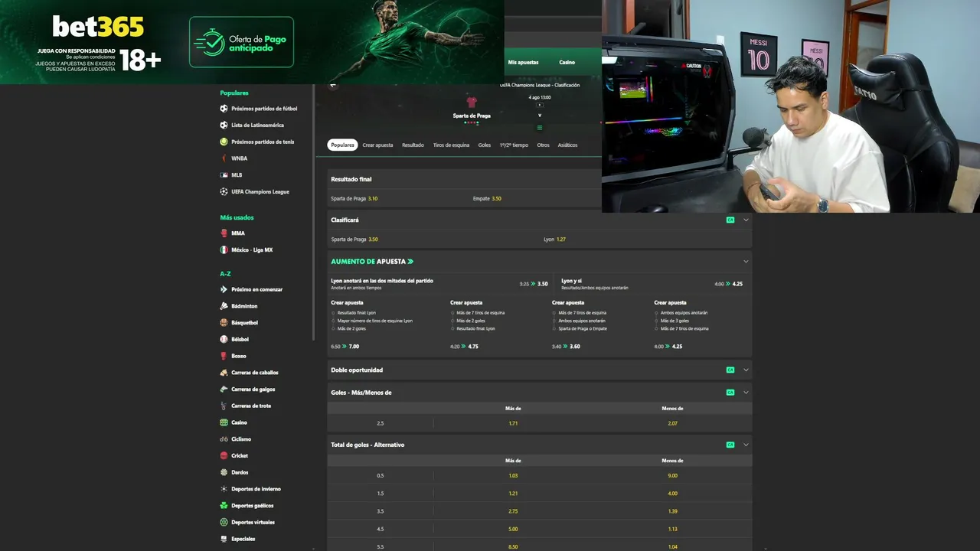Select Lyon anotará en las dos mitades at 3.50

coord(439,284)
